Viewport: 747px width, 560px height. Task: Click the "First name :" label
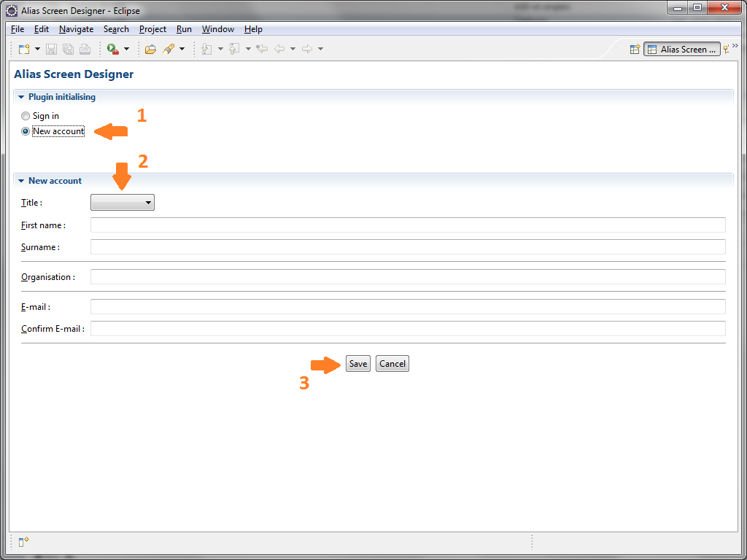point(43,225)
